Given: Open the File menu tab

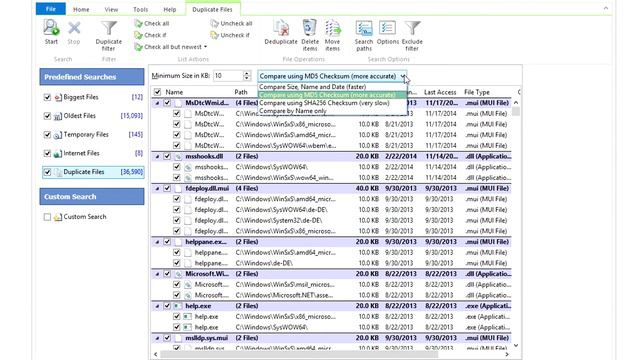Looking at the screenshot, I should click(51, 9).
